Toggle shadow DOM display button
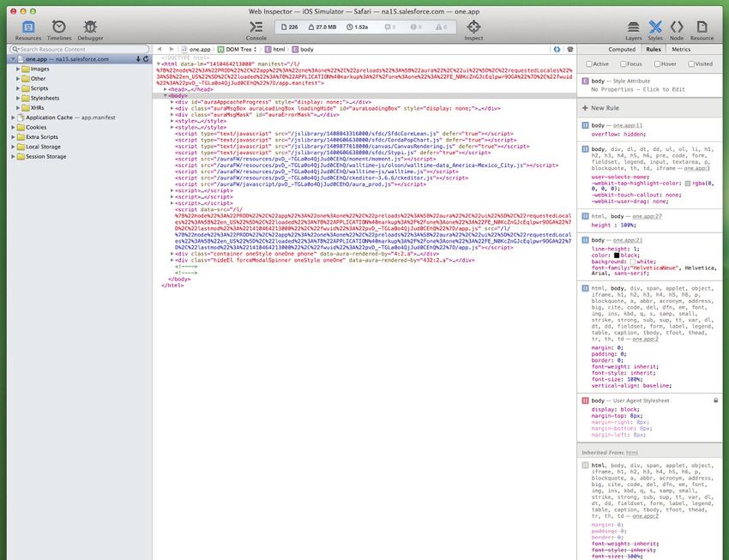The height and width of the screenshot is (560, 729). (557, 49)
